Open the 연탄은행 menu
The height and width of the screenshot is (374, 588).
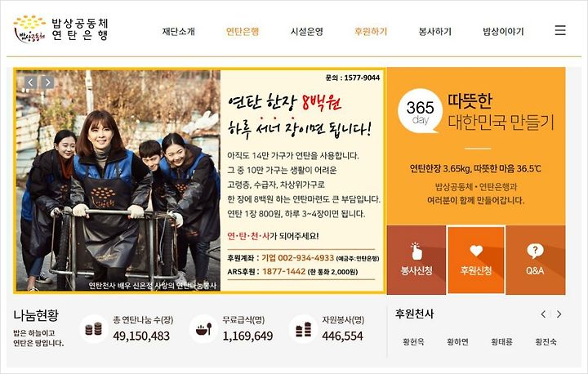point(243,32)
